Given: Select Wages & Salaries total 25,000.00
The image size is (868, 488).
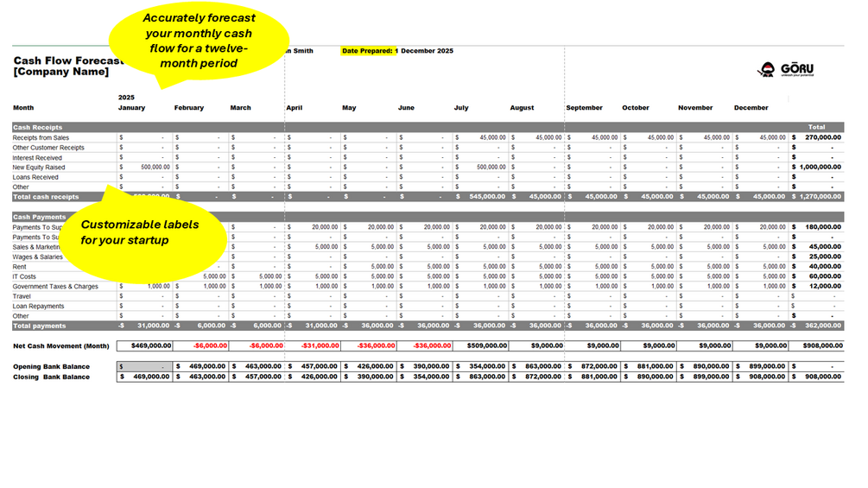Looking at the screenshot, I should pos(817,257).
